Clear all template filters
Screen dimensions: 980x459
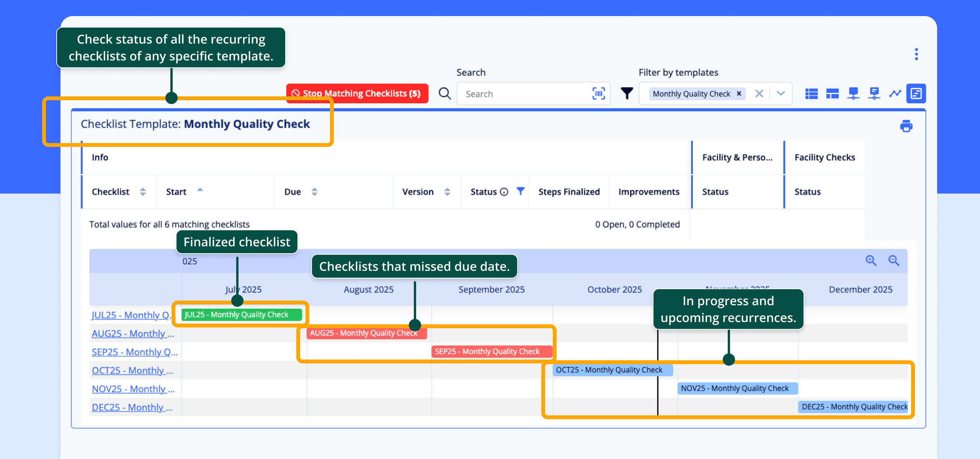tap(759, 93)
